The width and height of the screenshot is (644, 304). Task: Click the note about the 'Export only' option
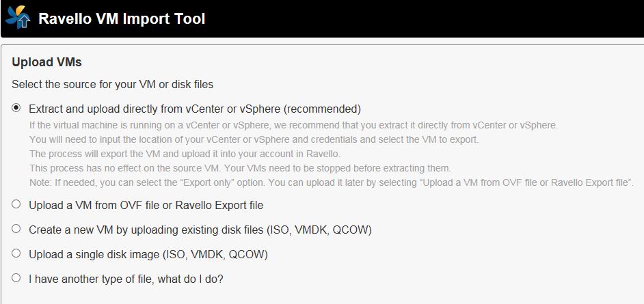coord(332,182)
